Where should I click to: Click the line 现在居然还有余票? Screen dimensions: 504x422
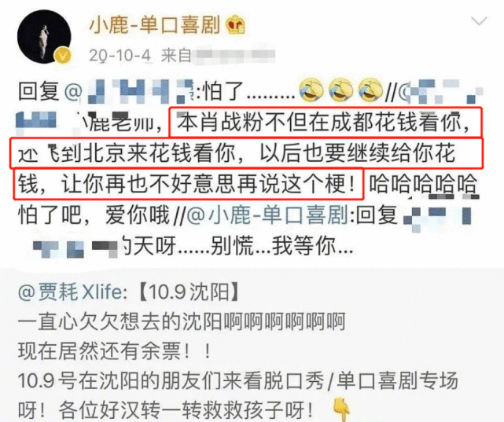[115, 351]
